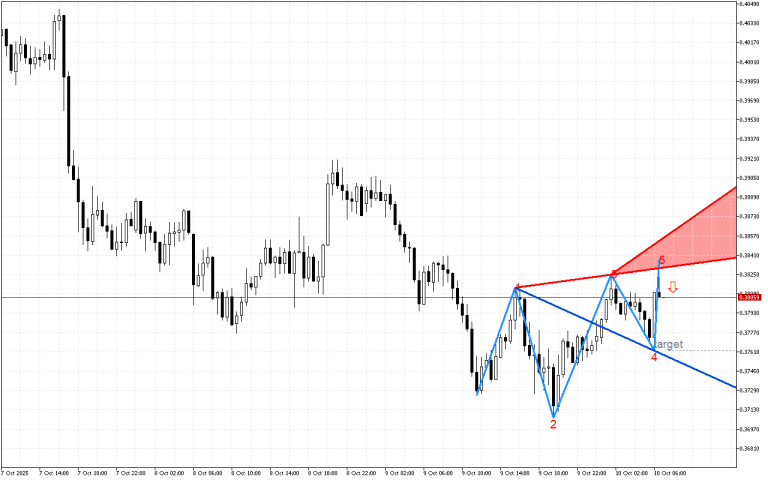Select the wave label 4 marker
768x480 pixels.
[x=654, y=357]
